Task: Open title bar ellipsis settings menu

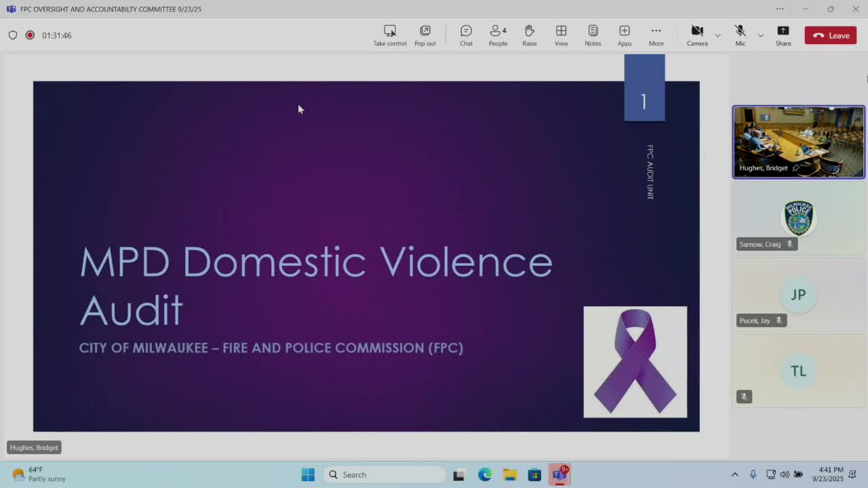Action: (780, 9)
